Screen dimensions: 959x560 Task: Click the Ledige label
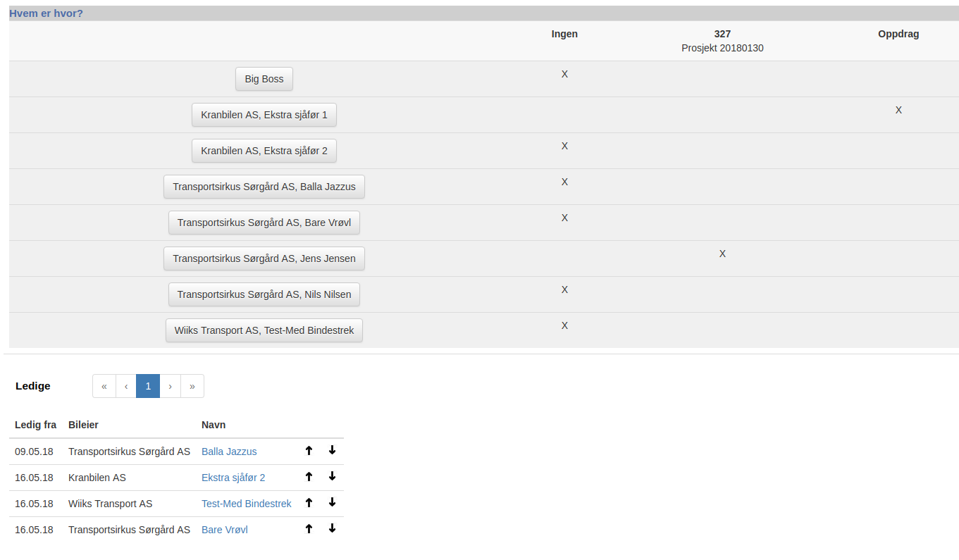33,386
